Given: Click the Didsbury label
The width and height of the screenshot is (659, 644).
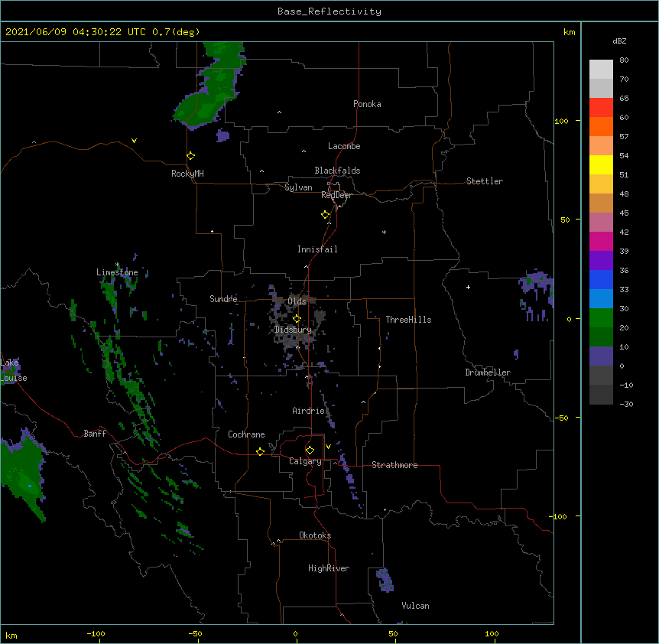Looking at the screenshot, I should 293,330.
